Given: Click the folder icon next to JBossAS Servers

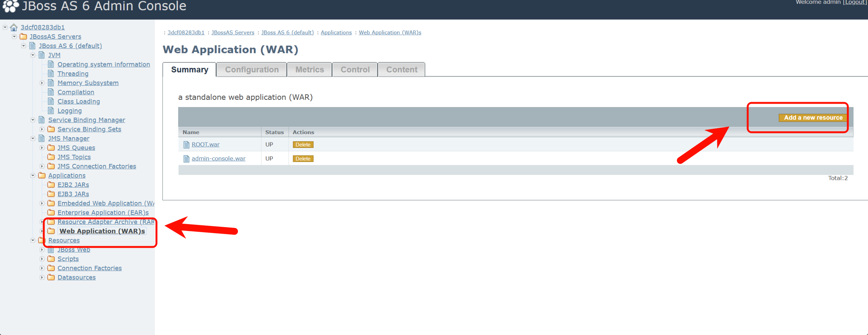Looking at the screenshot, I should coord(24,37).
